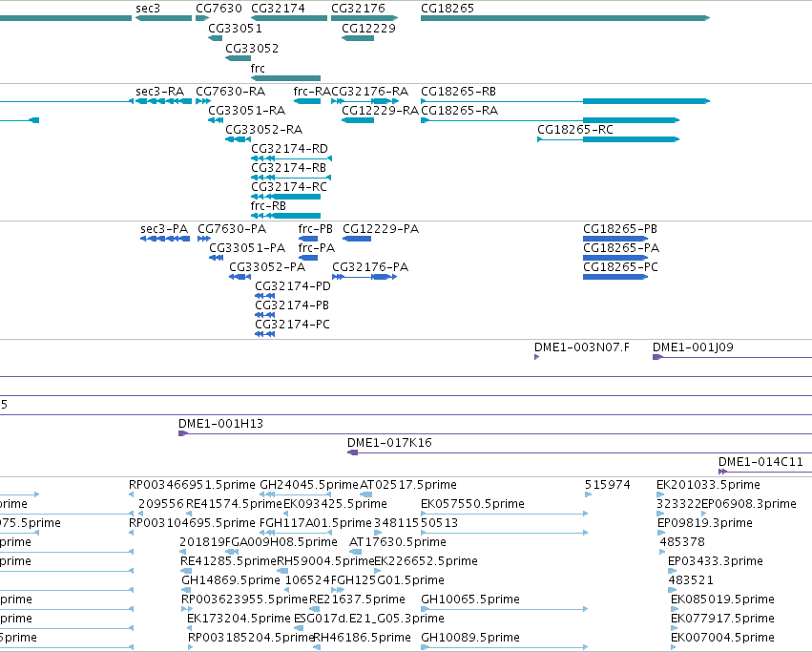This screenshot has height=652, width=812.
Task: Select the CG7630 gene label
Action: click(219, 9)
